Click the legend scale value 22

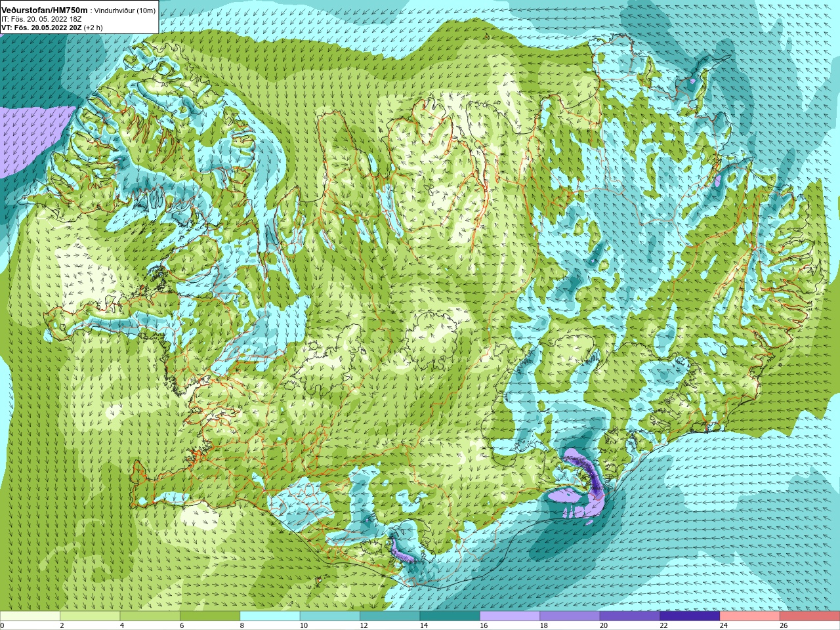coord(664,625)
